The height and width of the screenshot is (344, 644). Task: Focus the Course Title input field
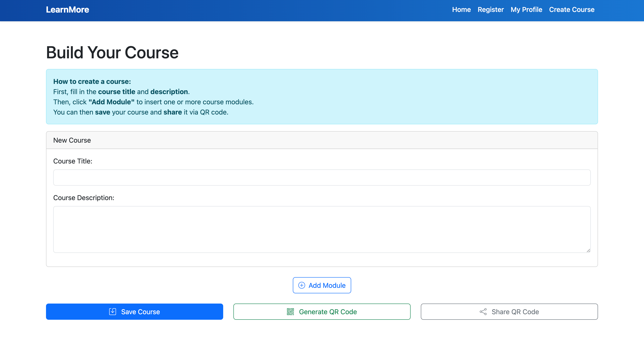tap(322, 178)
